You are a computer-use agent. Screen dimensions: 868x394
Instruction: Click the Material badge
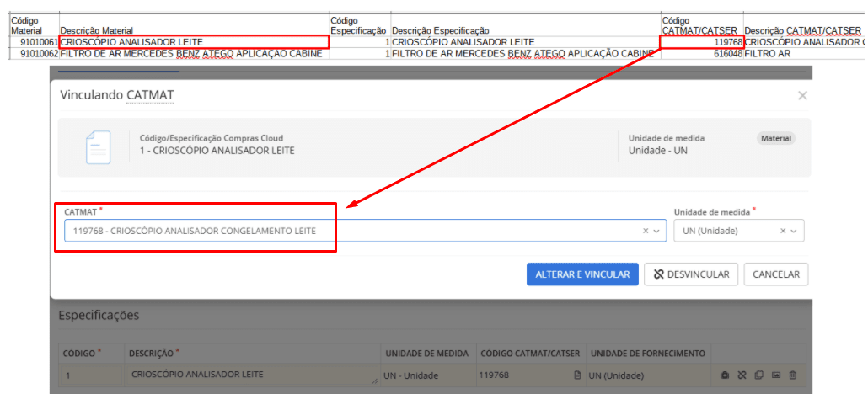pyautogui.click(x=776, y=138)
